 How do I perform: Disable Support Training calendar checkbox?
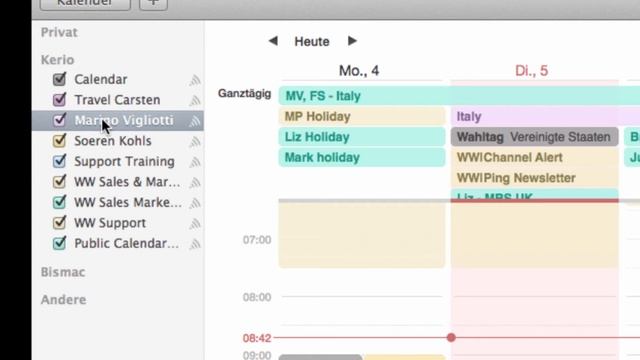[x=60, y=161]
